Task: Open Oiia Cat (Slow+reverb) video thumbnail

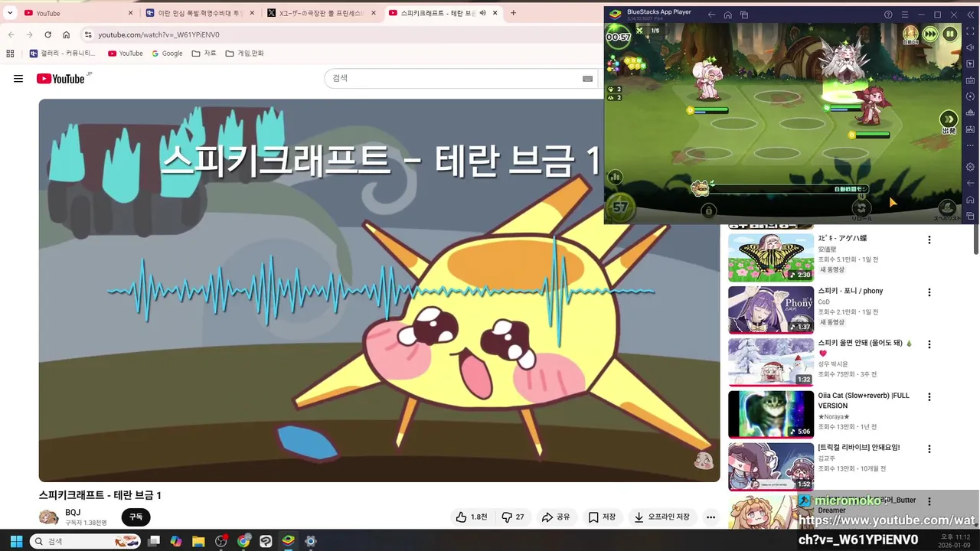Action: pyautogui.click(x=771, y=414)
